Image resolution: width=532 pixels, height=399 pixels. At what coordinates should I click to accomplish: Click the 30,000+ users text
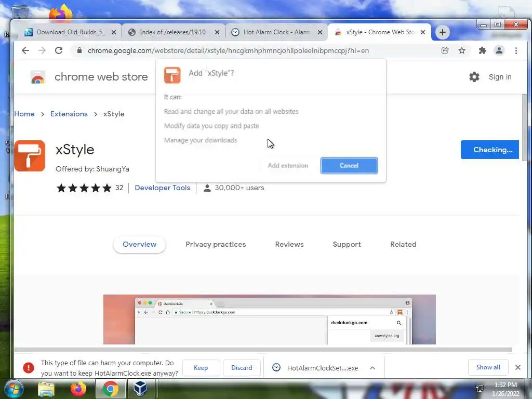[239, 188]
